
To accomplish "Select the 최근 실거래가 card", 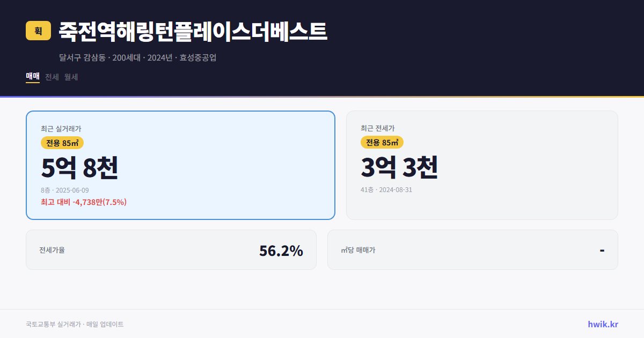I will 180,165.
